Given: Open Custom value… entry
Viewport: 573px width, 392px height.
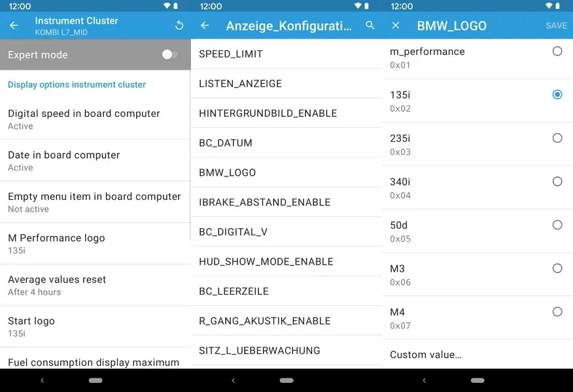Looking at the screenshot, I should pos(477,354).
